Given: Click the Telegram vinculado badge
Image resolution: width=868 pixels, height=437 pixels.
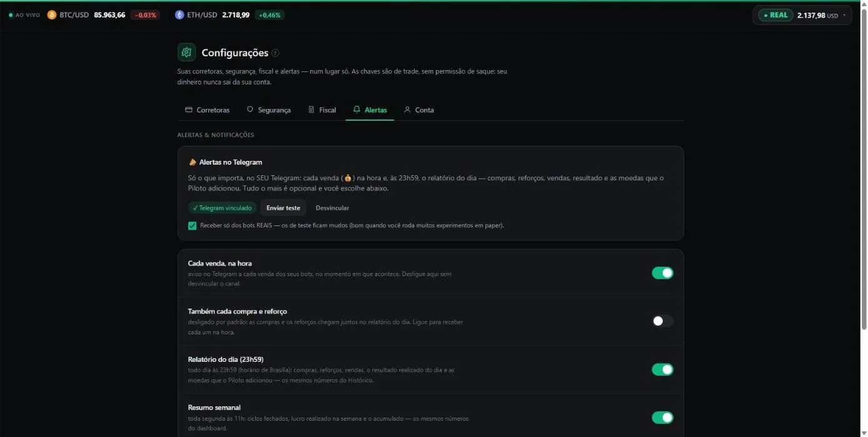Looking at the screenshot, I should click(x=222, y=208).
